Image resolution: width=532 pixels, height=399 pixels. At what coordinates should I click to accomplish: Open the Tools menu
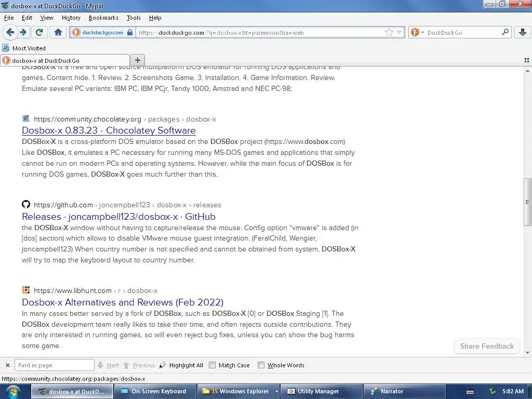(x=134, y=18)
